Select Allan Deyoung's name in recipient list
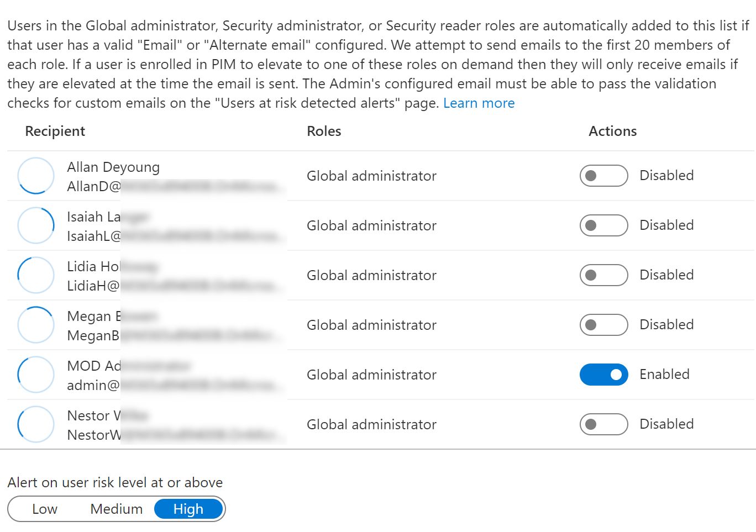Screen dimensions: 756x532 point(113,167)
